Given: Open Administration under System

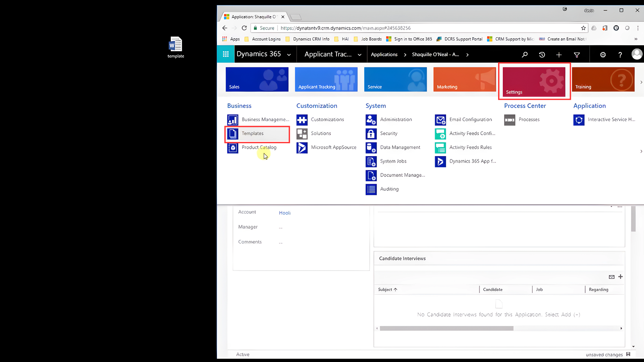Looking at the screenshot, I should tap(389, 120).
